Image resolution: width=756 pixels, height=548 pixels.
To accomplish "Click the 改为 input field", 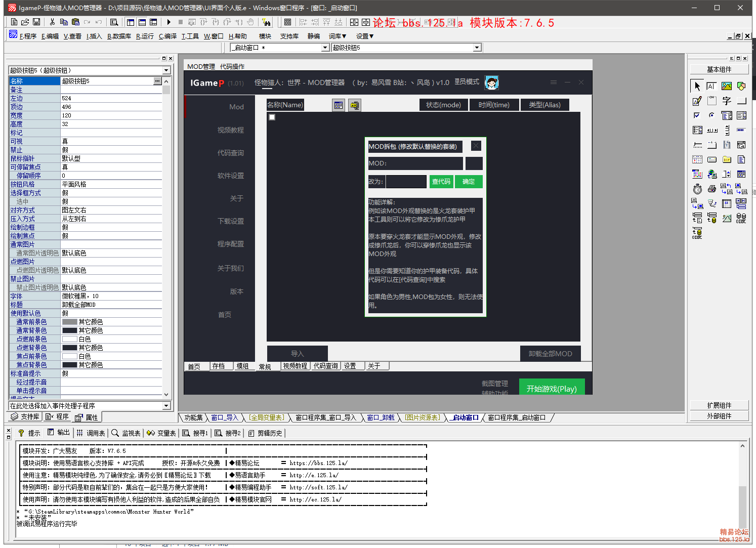I will [406, 181].
